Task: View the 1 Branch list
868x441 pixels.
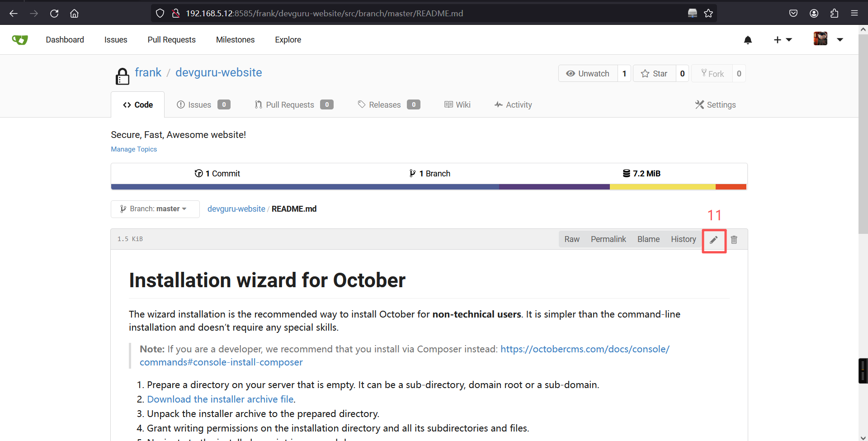Action: 429,174
